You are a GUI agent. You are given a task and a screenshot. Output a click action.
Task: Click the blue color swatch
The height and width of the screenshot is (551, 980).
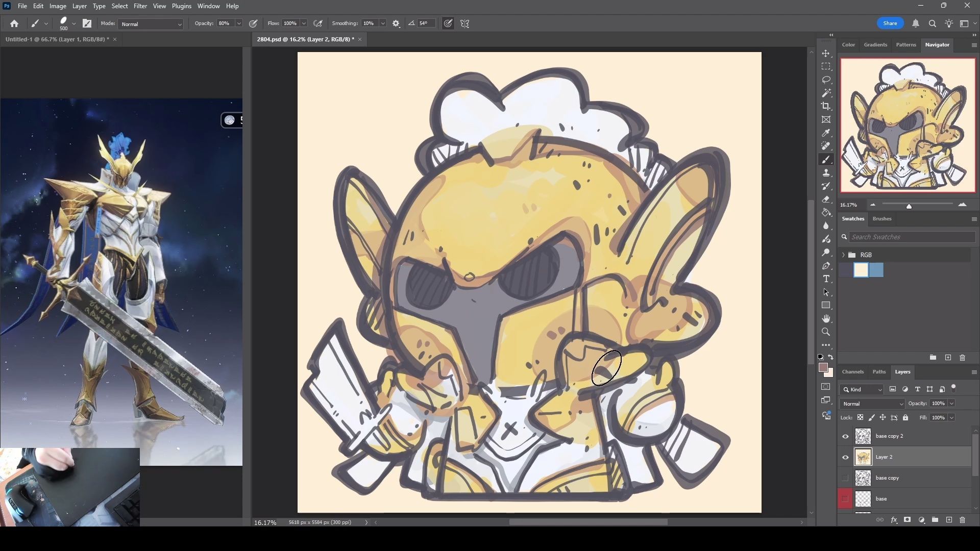pyautogui.click(x=876, y=270)
